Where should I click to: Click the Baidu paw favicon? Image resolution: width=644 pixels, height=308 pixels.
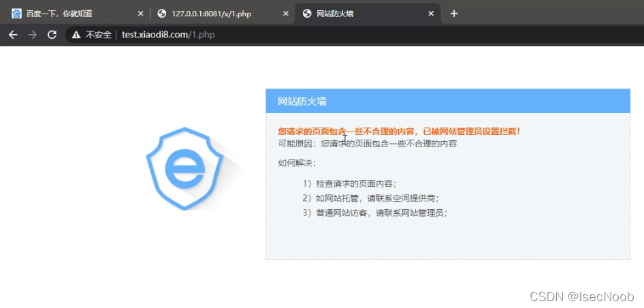click(x=16, y=14)
